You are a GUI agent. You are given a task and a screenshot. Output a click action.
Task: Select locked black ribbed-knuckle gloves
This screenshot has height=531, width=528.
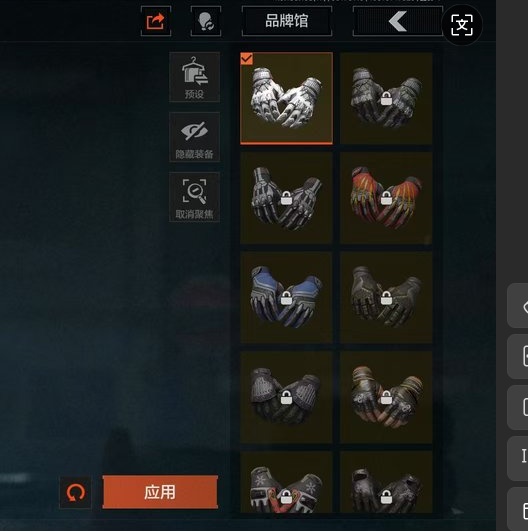[x=287, y=397]
